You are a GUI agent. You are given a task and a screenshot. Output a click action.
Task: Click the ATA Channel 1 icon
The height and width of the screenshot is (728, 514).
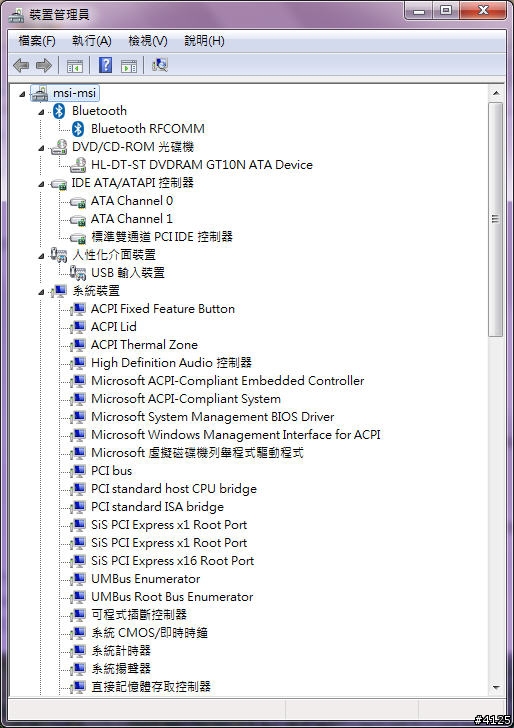click(78, 220)
